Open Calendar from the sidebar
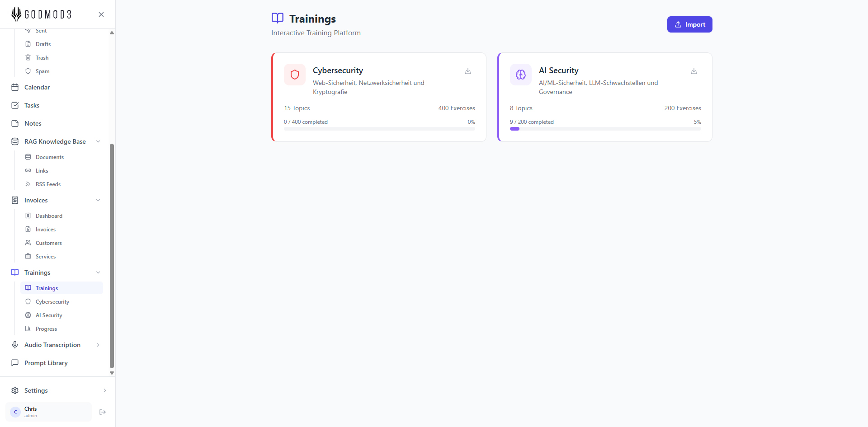The height and width of the screenshot is (427, 868). click(x=37, y=87)
